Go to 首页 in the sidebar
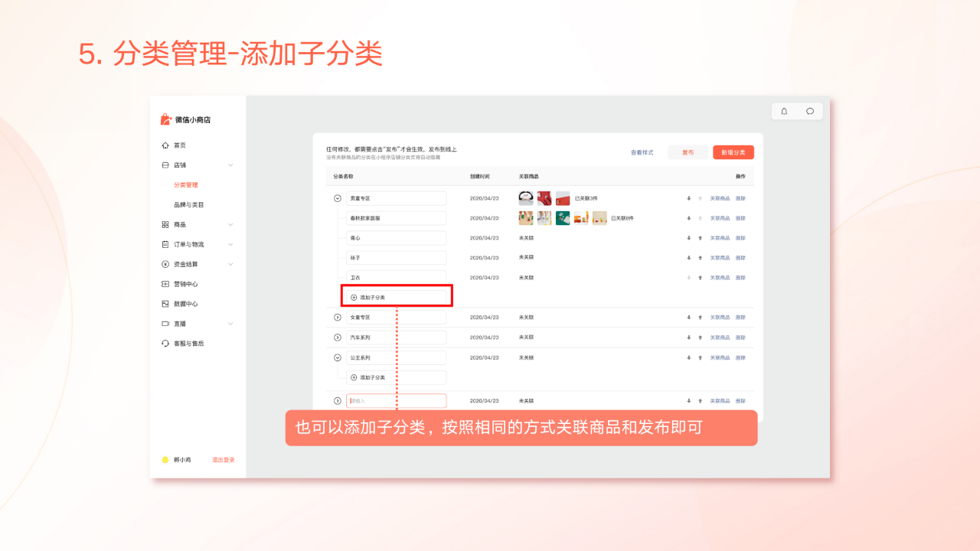The width and height of the screenshot is (980, 551). click(180, 145)
